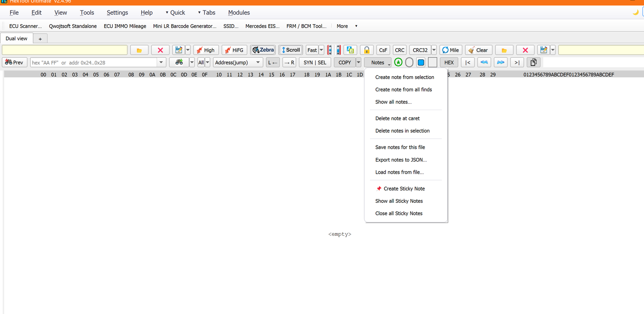Click the empty gray circle icon
644x314 pixels.
tap(409, 62)
